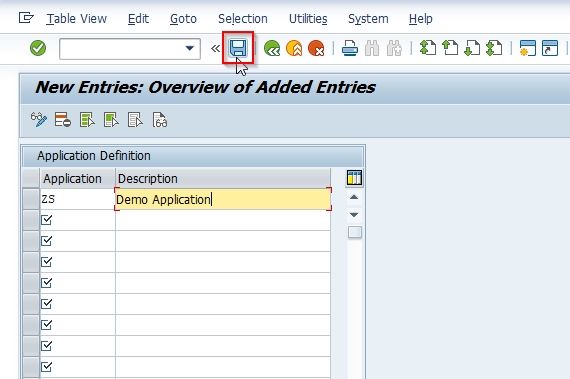Click Find Next binoculars-plus icon
Viewport: 570px width, 379px height.
[394, 48]
